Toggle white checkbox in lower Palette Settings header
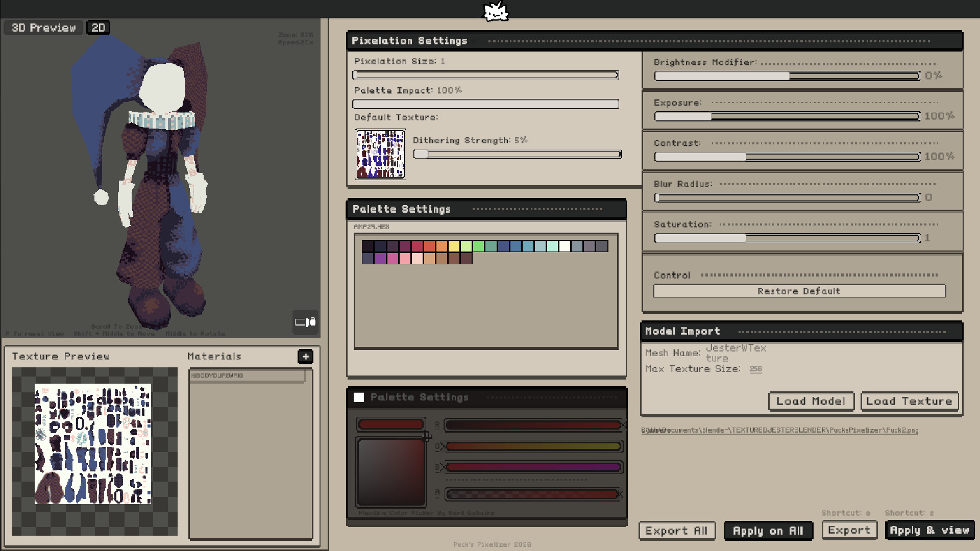Screen dimensions: 980x551 coord(359,397)
